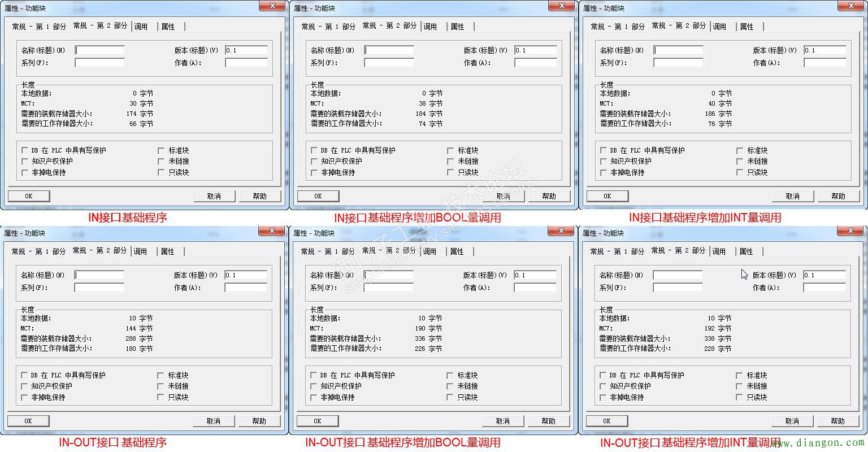Click the 226 字节 work memory value

(x=428, y=349)
